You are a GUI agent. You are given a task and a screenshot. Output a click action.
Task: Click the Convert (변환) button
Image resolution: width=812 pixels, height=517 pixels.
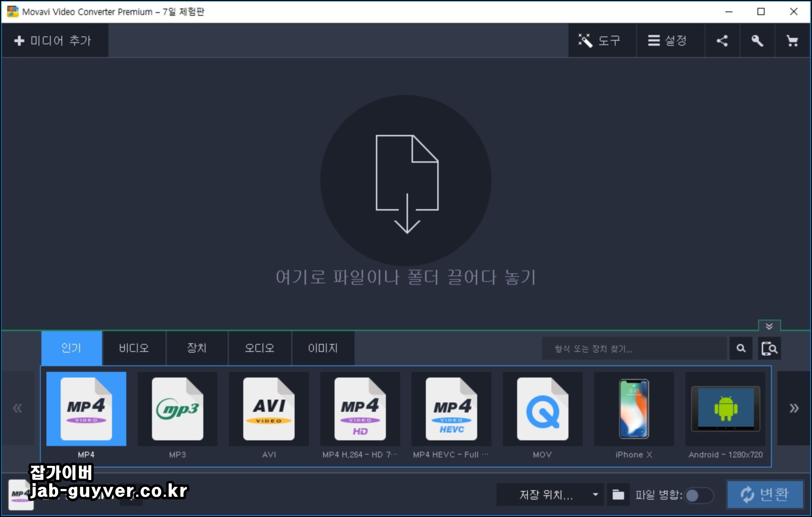[765, 494]
